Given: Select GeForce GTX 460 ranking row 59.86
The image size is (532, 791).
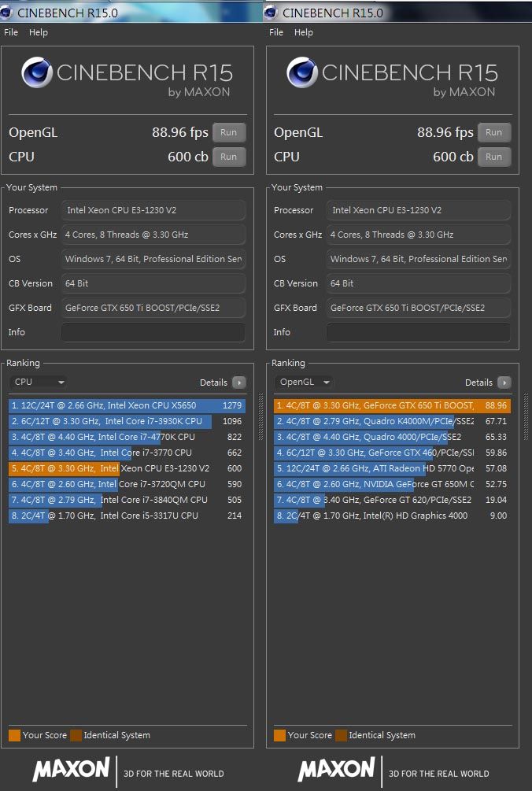Looking at the screenshot, I should click(x=393, y=453).
